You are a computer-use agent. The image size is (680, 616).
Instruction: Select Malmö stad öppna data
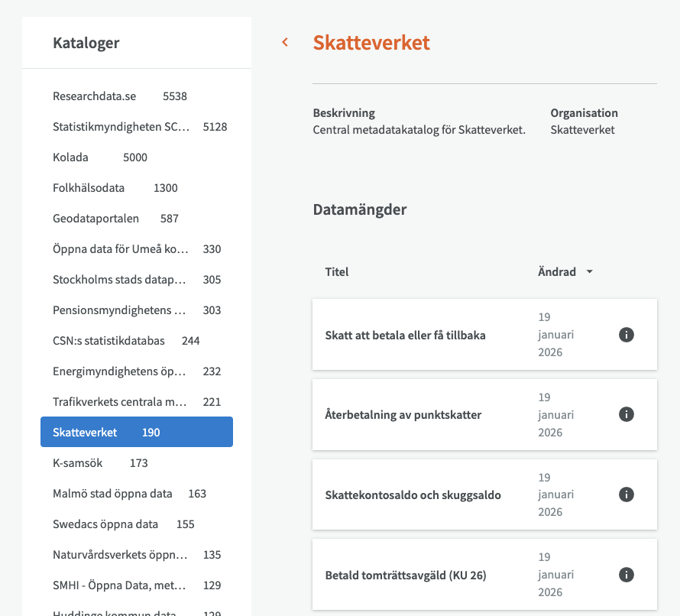pos(112,494)
